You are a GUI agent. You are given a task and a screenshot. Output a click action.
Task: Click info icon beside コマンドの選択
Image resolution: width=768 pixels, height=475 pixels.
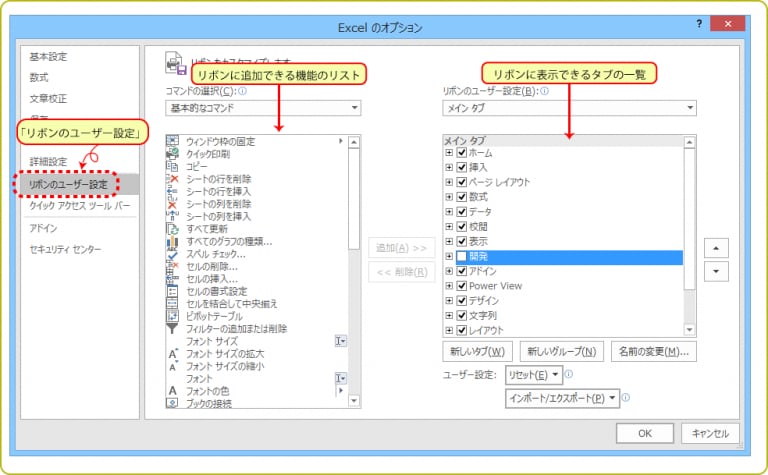coord(242,91)
